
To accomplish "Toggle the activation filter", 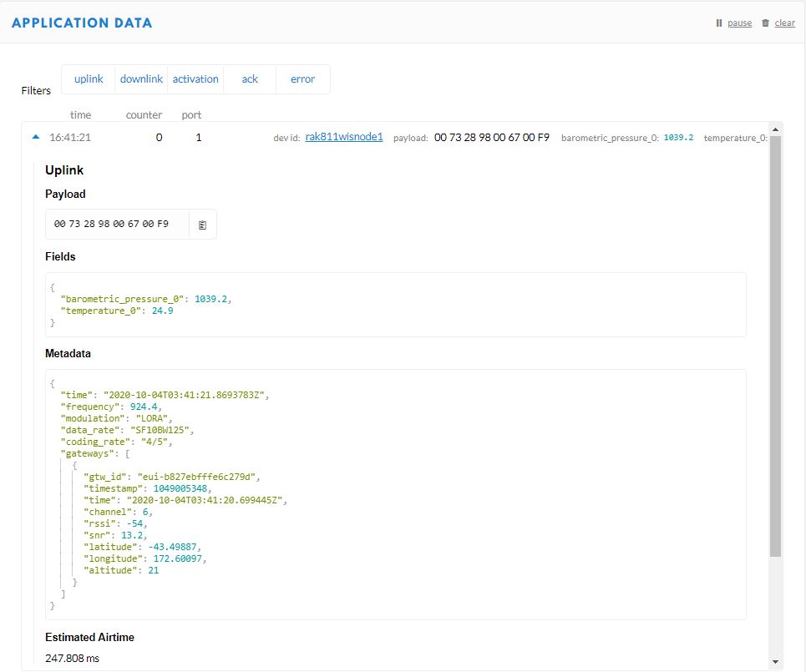I will tap(195, 79).
